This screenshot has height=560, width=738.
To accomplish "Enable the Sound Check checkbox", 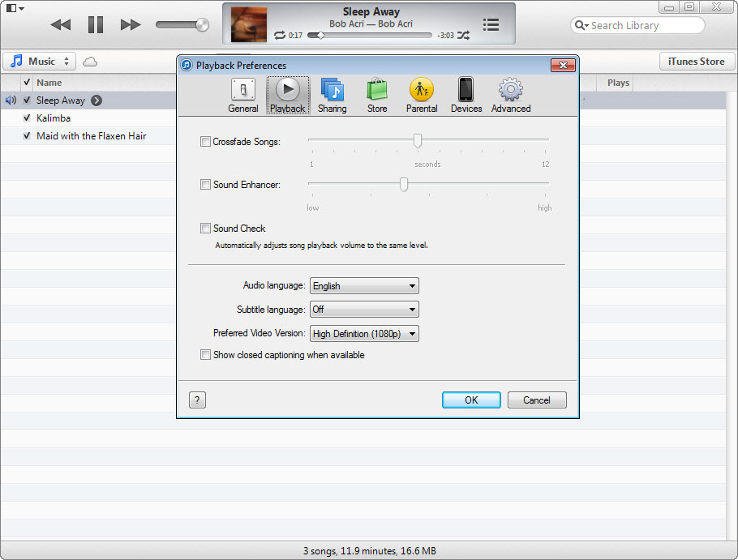I will click(205, 229).
